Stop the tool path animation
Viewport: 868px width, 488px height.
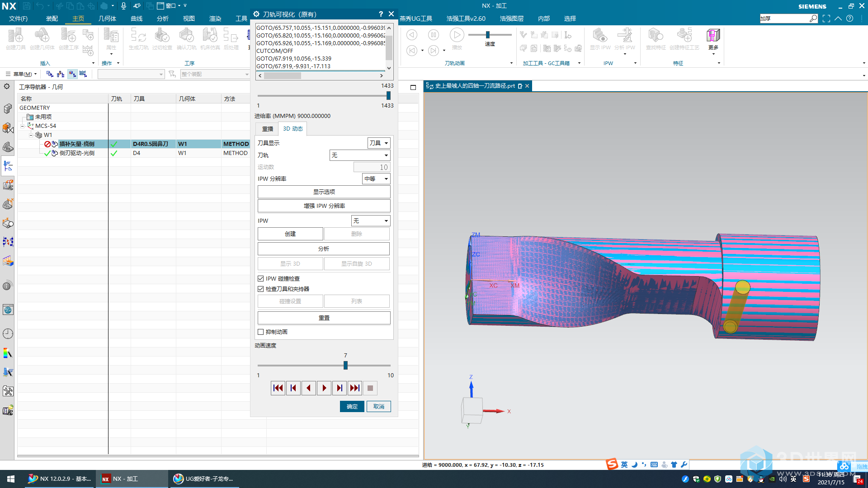click(x=370, y=388)
